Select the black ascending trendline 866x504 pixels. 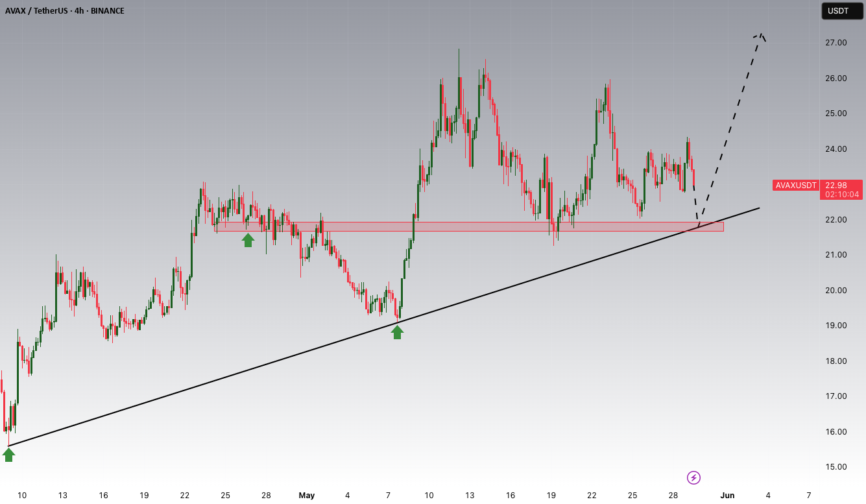click(383, 327)
